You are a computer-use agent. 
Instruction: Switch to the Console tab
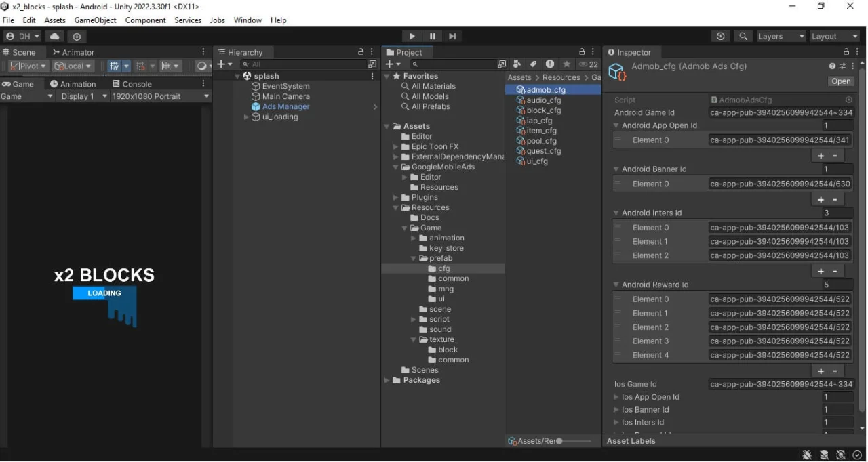click(x=132, y=84)
